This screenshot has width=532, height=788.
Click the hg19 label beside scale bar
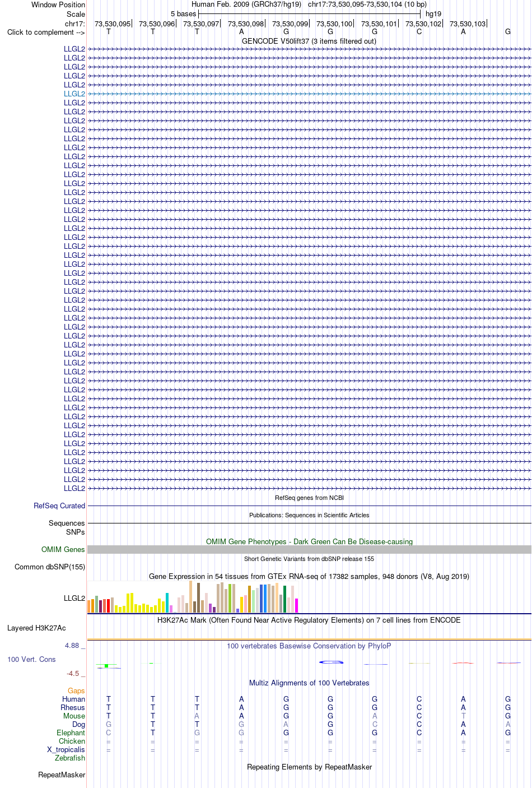(x=433, y=13)
